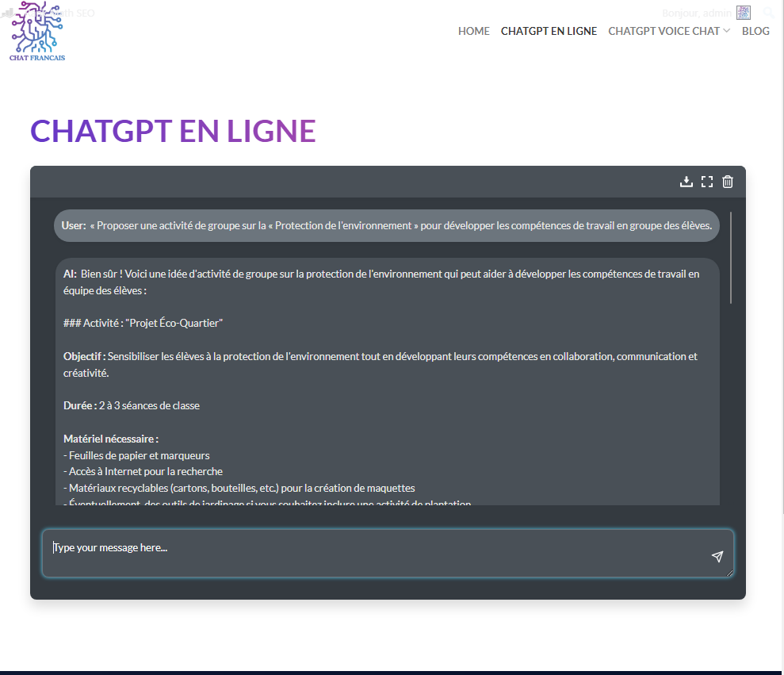
Task: Click the "Matériel nécessaire :" label
Action: point(111,439)
